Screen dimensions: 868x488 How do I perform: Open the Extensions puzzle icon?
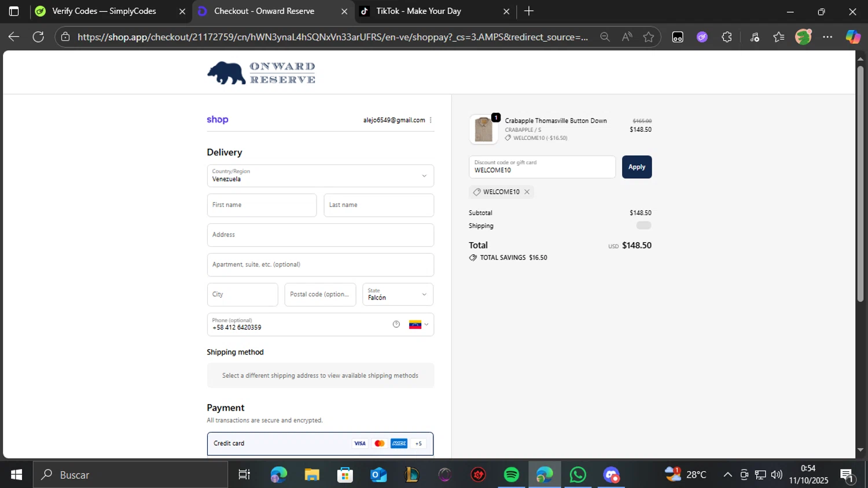coord(727,37)
